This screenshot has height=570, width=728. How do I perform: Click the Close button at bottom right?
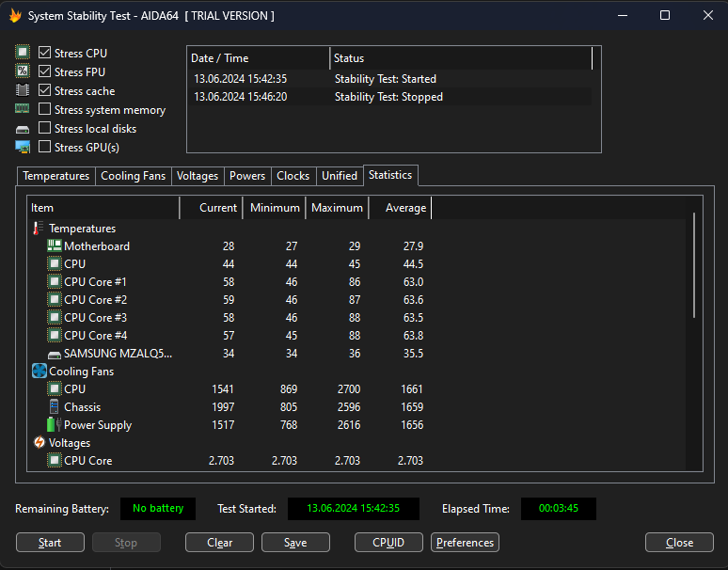click(679, 542)
